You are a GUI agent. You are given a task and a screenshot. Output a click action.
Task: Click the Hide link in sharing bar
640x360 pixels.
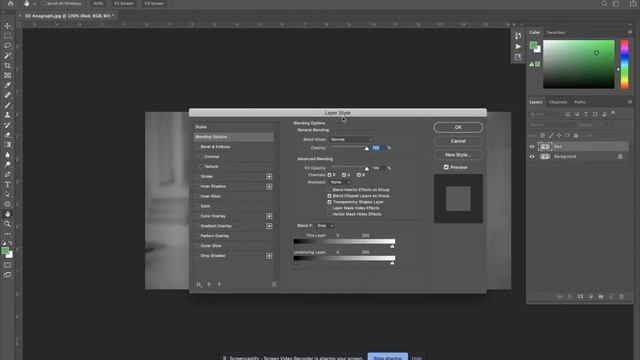(x=416, y=358)
